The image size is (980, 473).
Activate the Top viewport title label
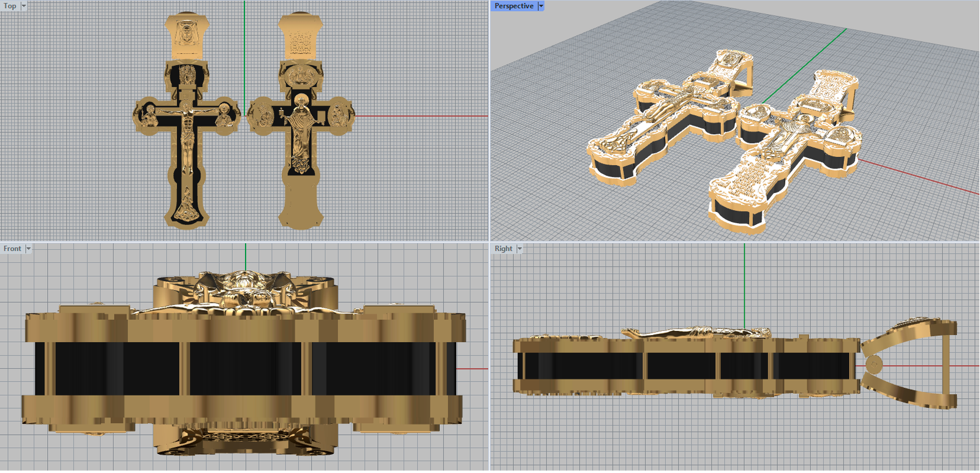[x=10, y=6]
